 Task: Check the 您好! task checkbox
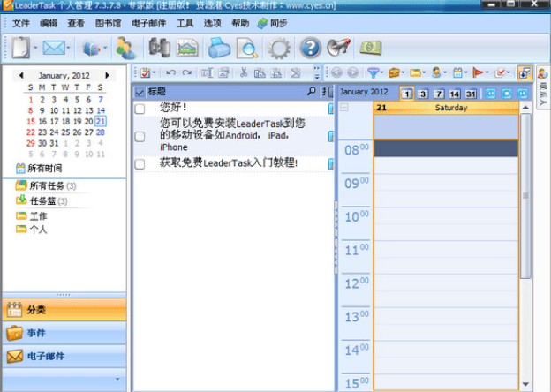click(140, 109)
